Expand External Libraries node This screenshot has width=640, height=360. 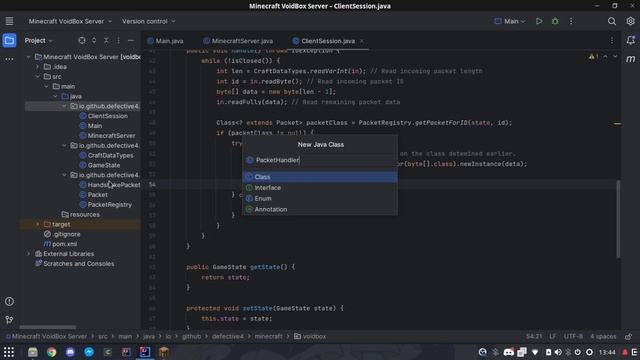point(29,253)
